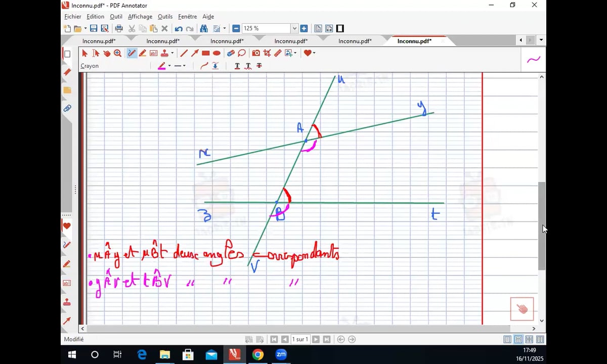This screenshot has height=364, width=607.
Task: Toggle fit width view icon
Action: tap(329, 29)
